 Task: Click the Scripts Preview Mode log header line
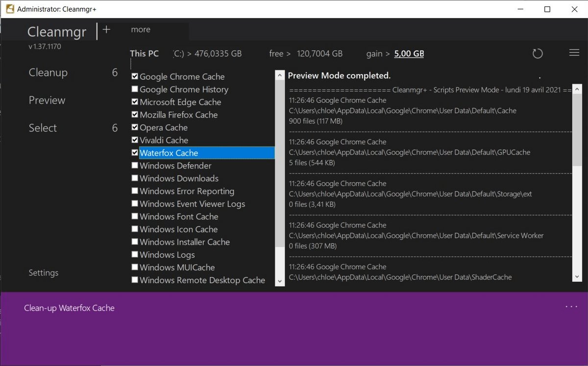(430, 90)
